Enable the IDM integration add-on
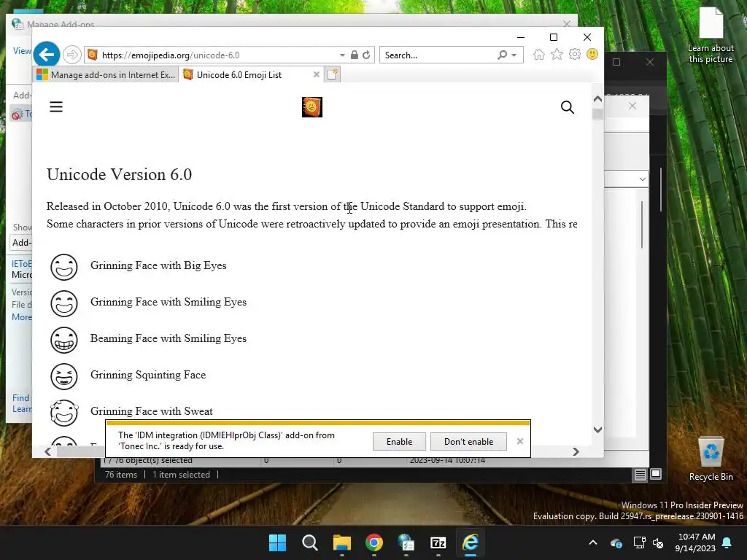747x560 pixels. pos(399,441)
